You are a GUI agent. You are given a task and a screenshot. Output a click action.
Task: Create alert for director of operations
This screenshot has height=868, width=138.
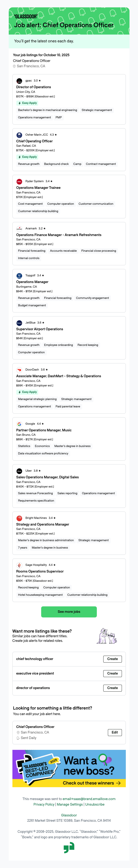click(x=112, y=688)
